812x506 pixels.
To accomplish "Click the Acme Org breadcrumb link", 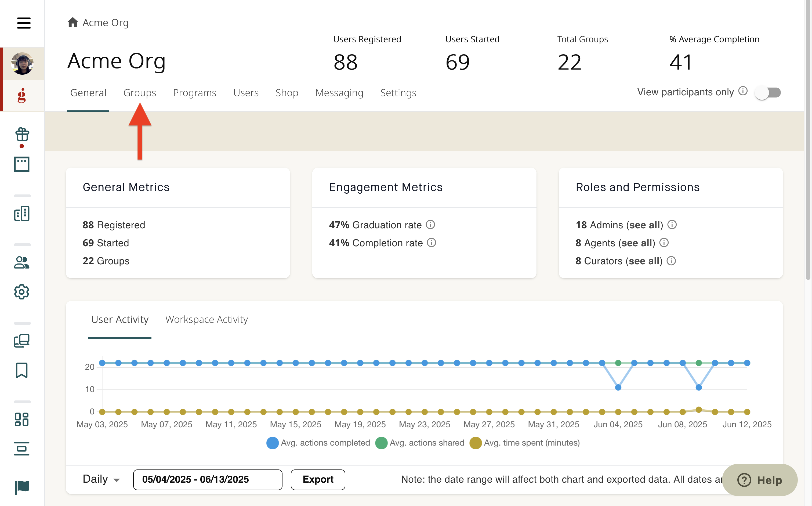I will (105, 22).
